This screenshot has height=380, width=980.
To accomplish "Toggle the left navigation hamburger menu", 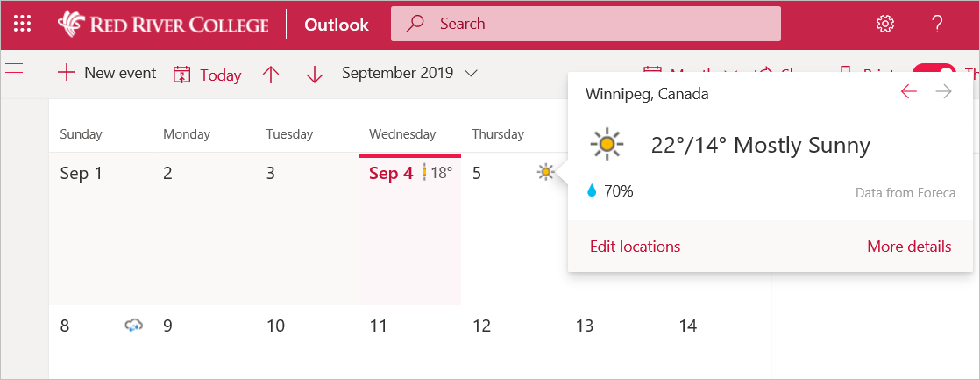I will (14, 68).
